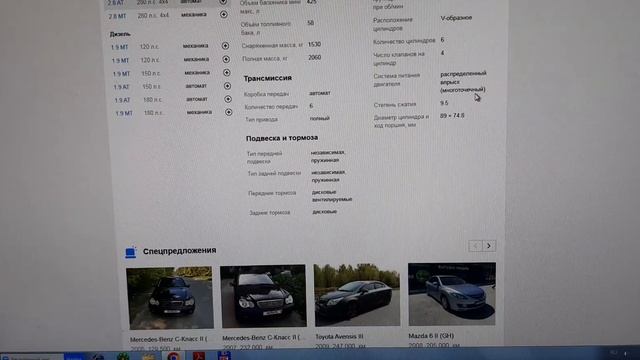The height and width of the screenshot is (360, 640).
Task: Open the 2.8 MT modification link
Action: [x=118, y=16]
